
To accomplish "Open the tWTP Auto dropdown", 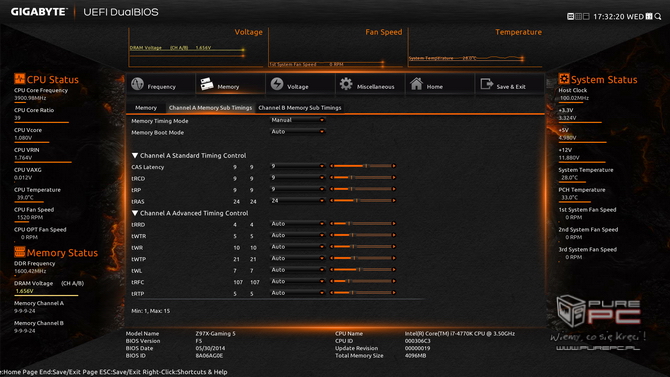I will (297, 258).
